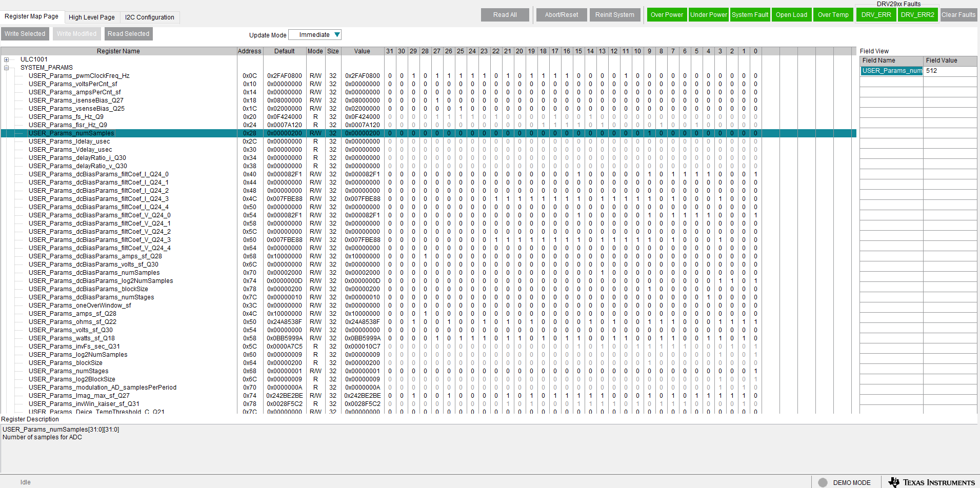Click the Open Load fault indicator

(x=791, y=14)
